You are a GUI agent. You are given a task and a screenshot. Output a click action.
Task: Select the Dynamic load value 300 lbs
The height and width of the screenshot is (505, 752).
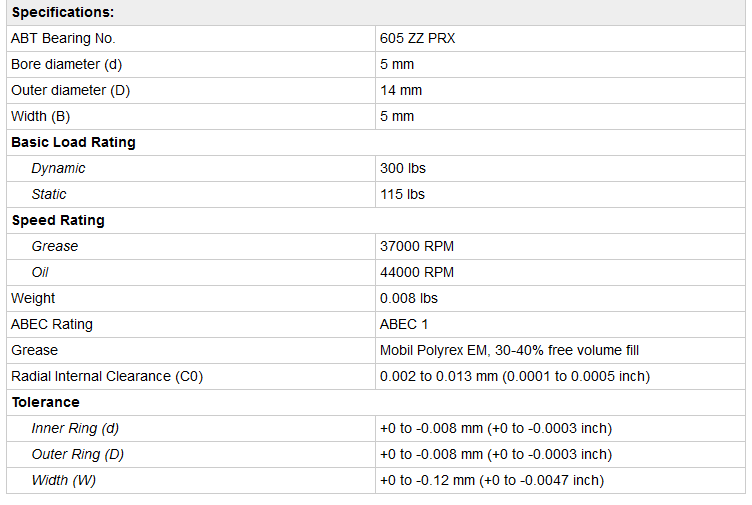click(x=403, y=169)
